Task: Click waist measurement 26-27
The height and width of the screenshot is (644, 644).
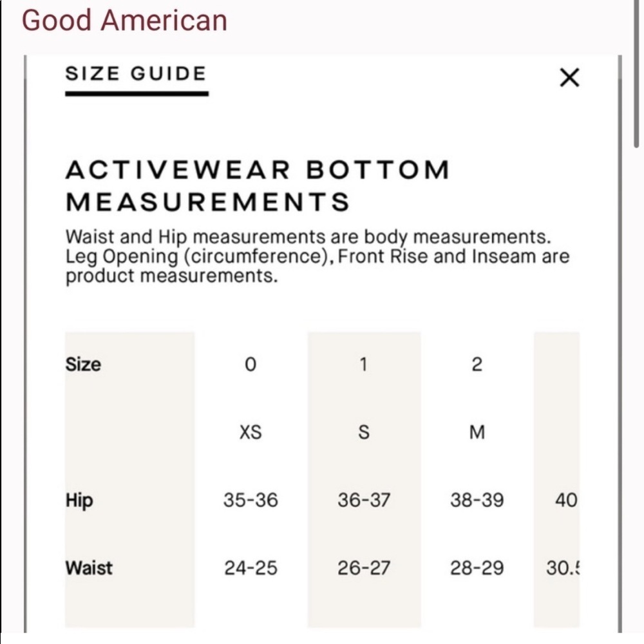Action: [364, 568]
